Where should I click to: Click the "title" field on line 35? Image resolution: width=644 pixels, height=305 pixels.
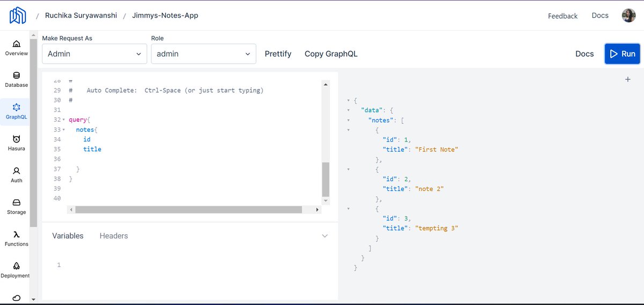coord(92,149)
